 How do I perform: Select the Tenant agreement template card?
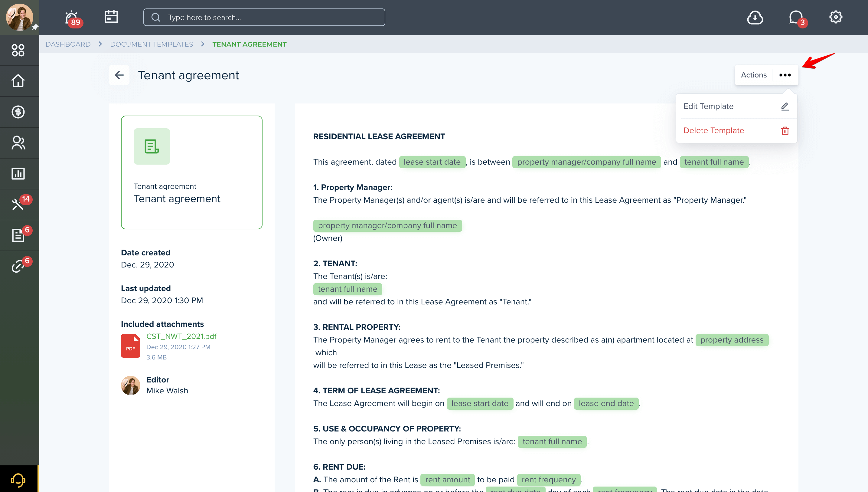tap(191, 172)
